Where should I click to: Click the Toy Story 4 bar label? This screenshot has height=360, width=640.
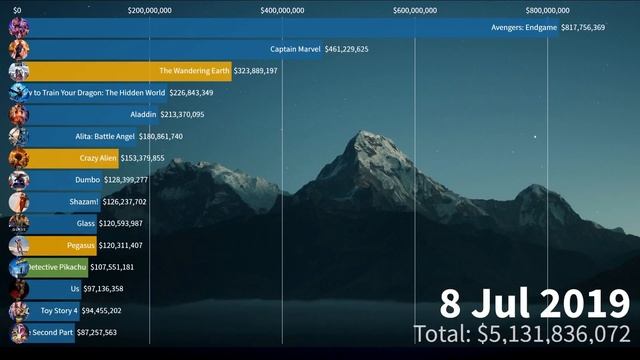coord(59,311)
